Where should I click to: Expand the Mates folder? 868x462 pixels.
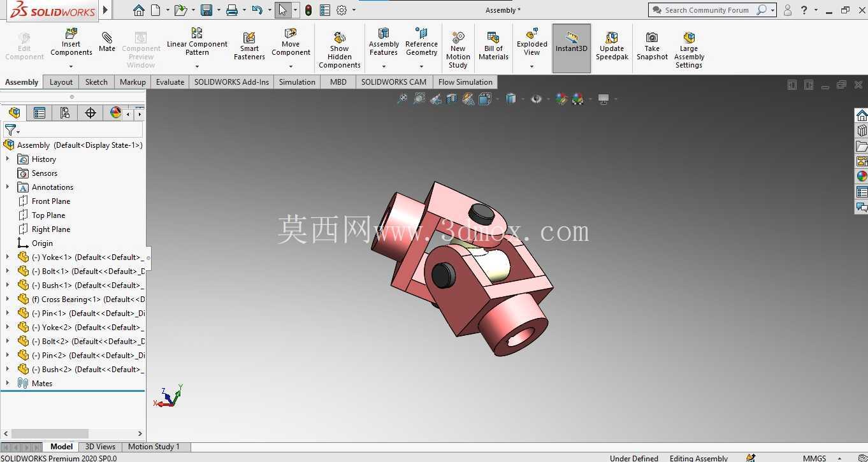pyautogui.click(x=8, y=383)
